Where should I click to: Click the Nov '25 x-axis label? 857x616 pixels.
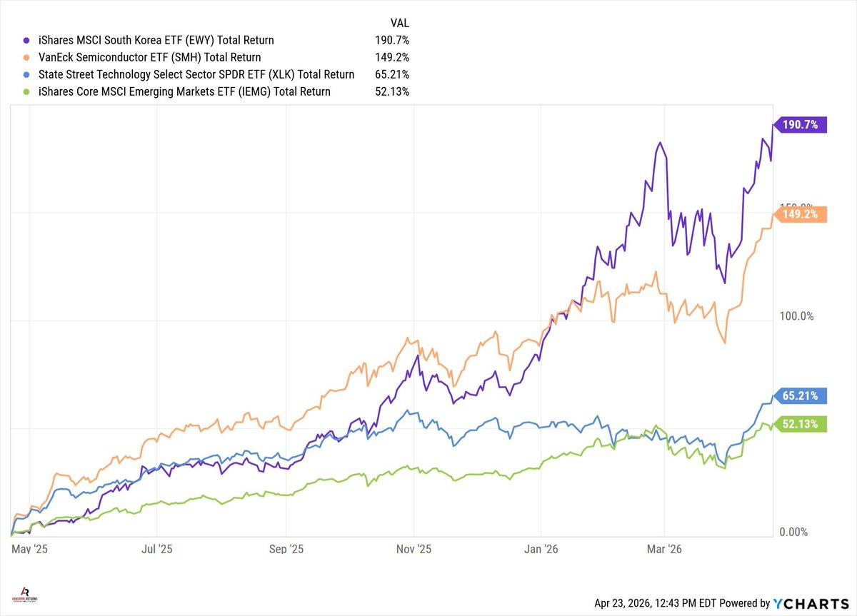(414, 549)
